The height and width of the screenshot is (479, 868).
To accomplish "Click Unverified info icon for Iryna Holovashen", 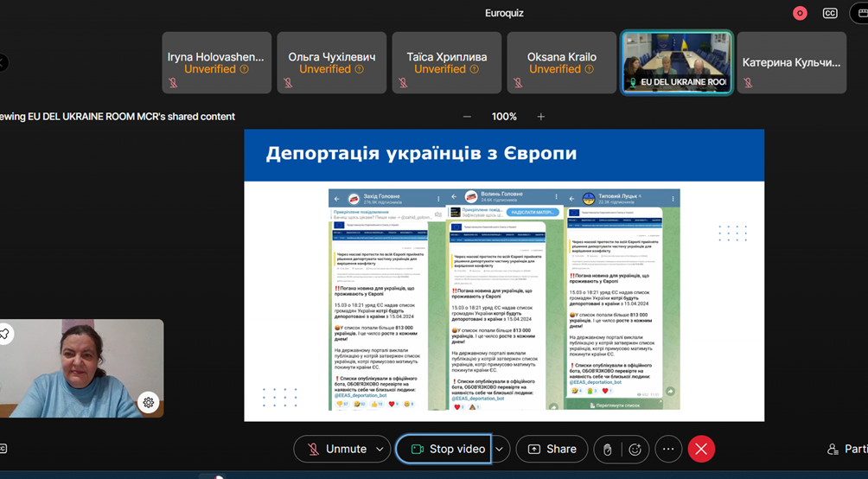I will click(x=244, y=69).
